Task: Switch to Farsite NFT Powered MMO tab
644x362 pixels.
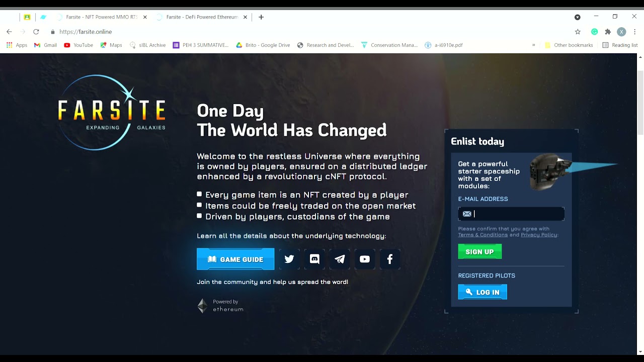Action: coord(102,17)
